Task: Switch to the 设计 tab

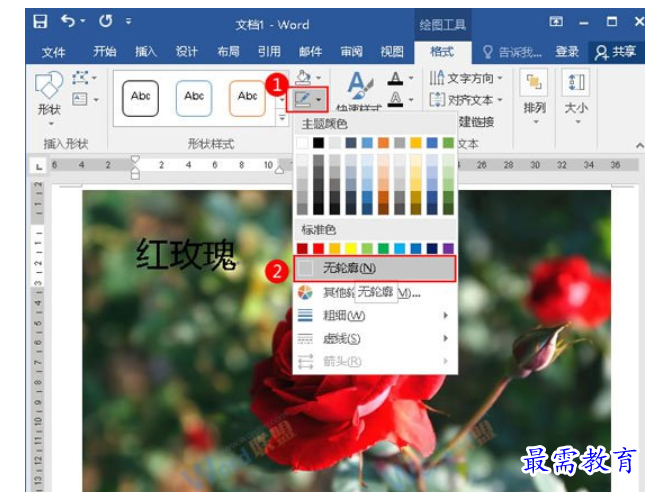Action: tap(187, 52)
